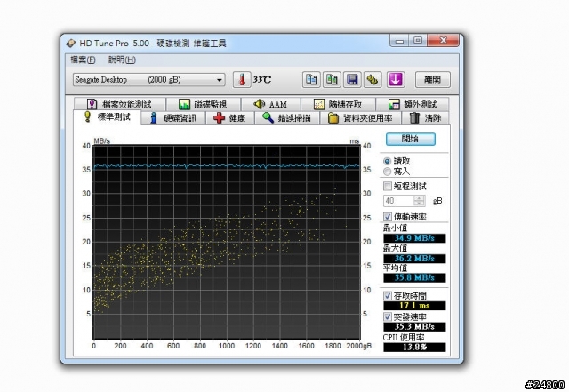The image size is (569, 392).
Task: Open the 檔案效能測試 tab
Action: [x=120, y=104]
